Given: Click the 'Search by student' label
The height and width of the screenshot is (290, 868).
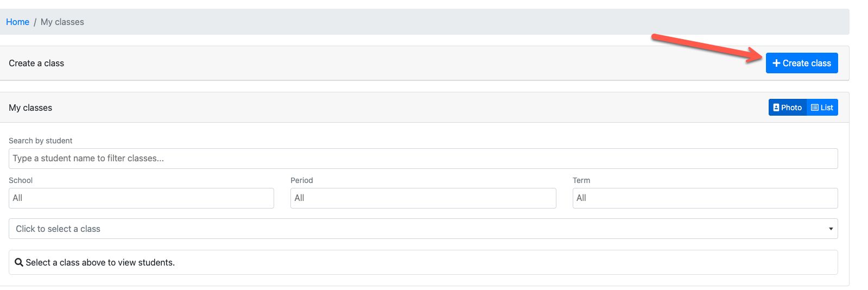Looking at the screenshot, I should (40, 141).
